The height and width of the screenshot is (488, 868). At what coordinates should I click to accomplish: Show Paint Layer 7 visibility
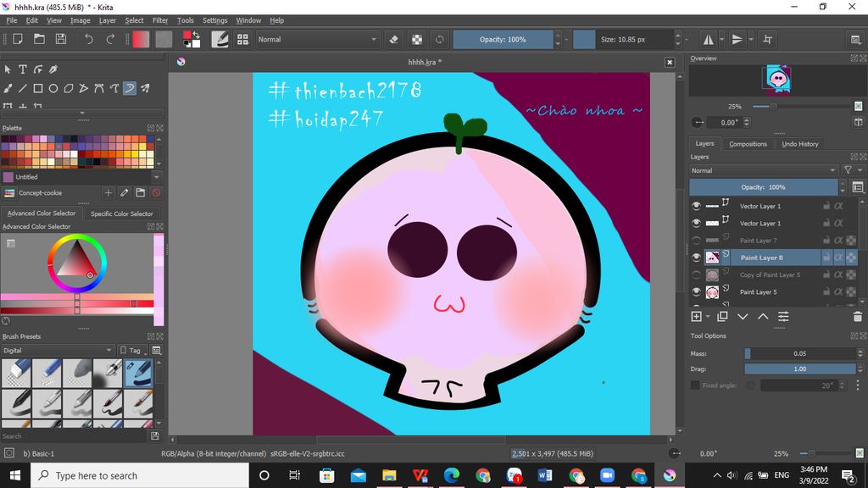697,240
